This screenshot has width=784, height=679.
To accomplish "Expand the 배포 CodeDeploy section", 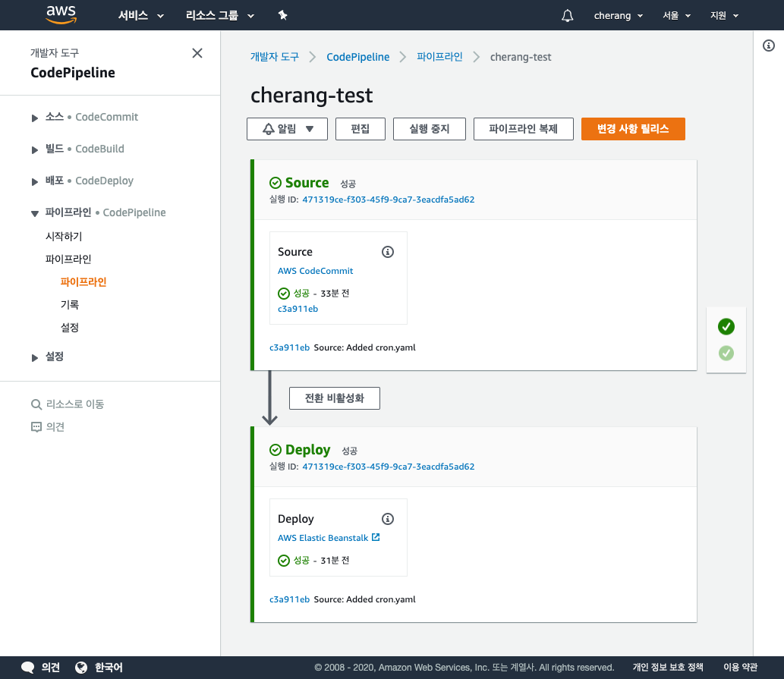I will click(34, 182).
